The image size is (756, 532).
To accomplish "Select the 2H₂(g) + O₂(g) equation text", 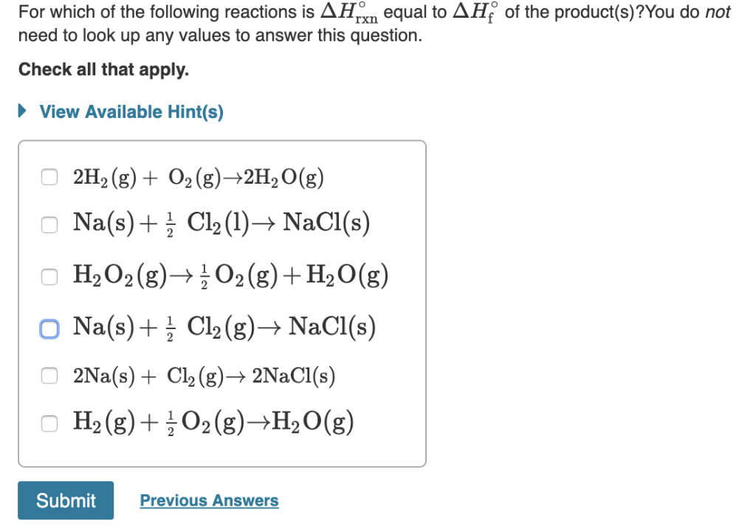I will [x=198, y=176].
